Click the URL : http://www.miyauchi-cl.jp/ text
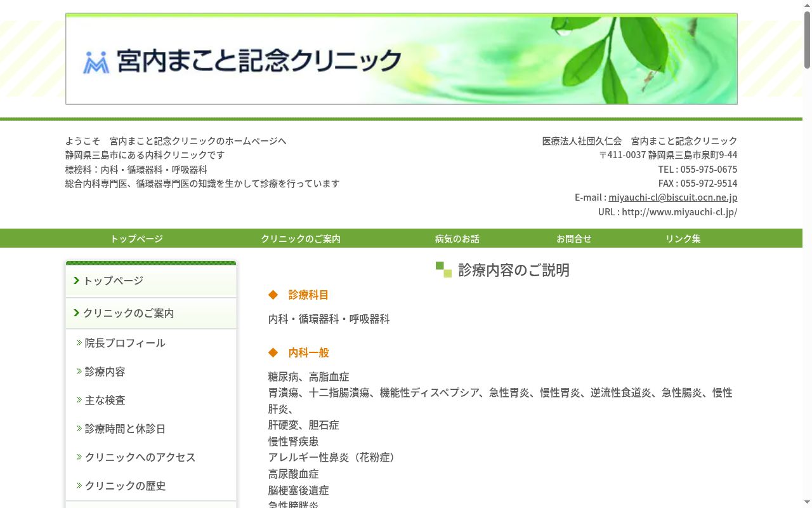Image resolution: width=812 pixels, height=508 pixels. (x=668, y=212)
